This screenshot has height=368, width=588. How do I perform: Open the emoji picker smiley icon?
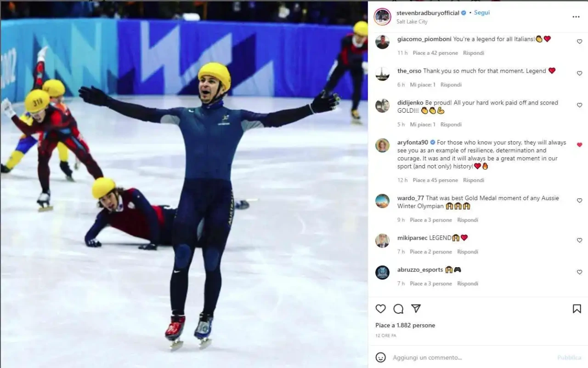pyautogui.click(x=380, y=357)
